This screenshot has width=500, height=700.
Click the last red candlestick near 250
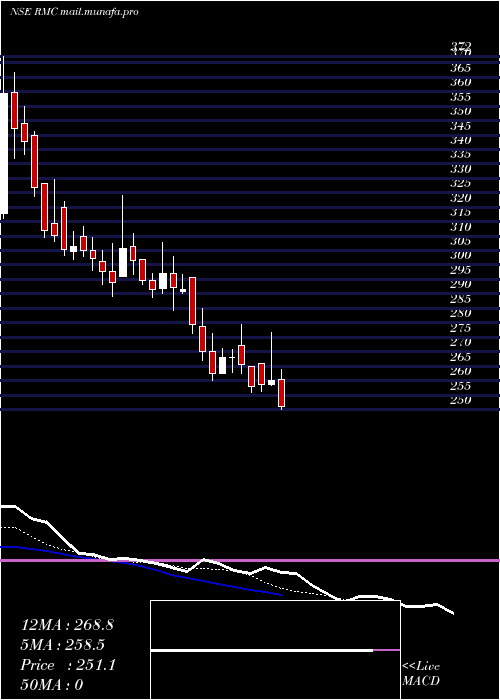pos(281,393)
